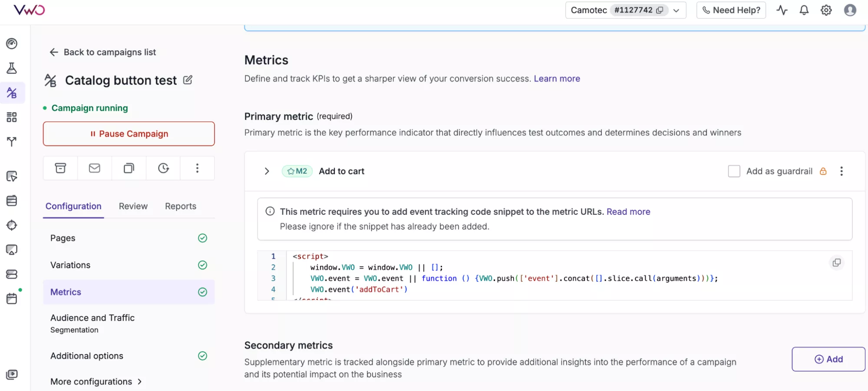Open the Add to cart metric options menu
Screen dimensions: 868x391
841,171
